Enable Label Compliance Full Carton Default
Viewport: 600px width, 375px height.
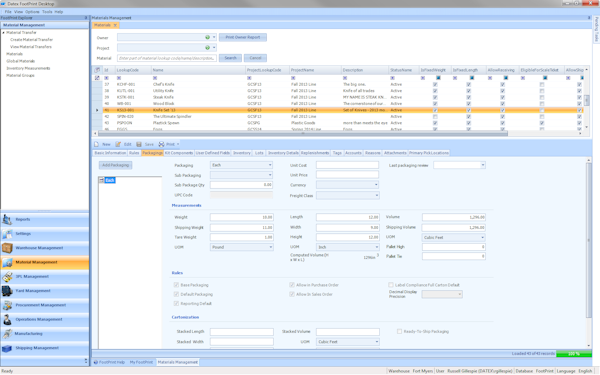[x=391, y=285]
